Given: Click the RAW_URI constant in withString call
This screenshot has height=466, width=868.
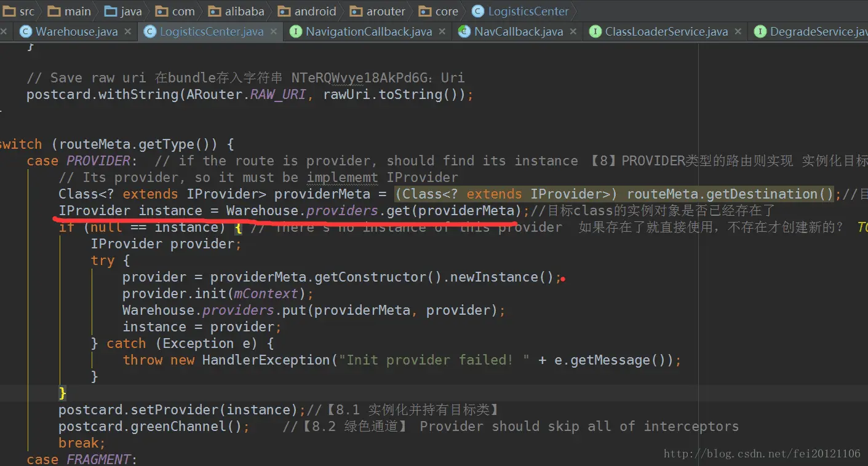Looking at the screenshot, I should 277,95.
